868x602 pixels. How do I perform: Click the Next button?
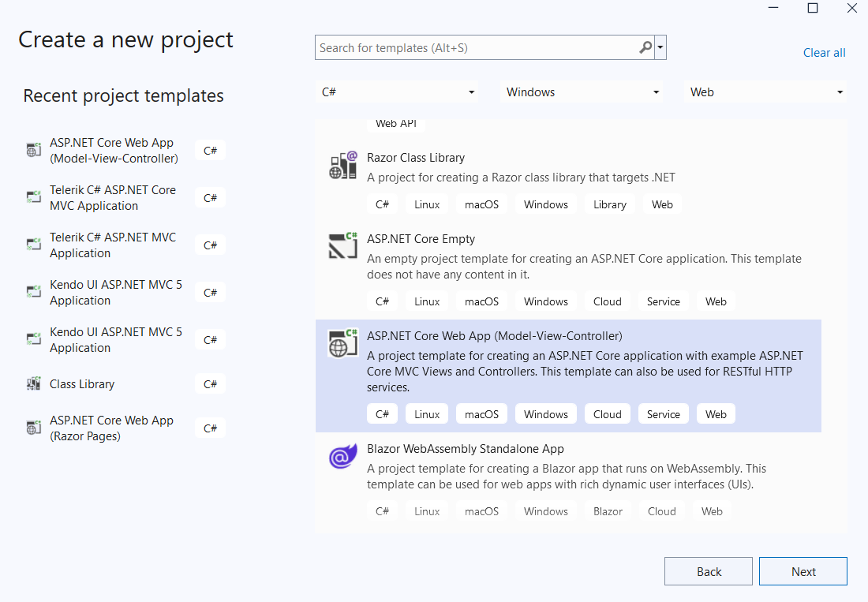(803, 570)
